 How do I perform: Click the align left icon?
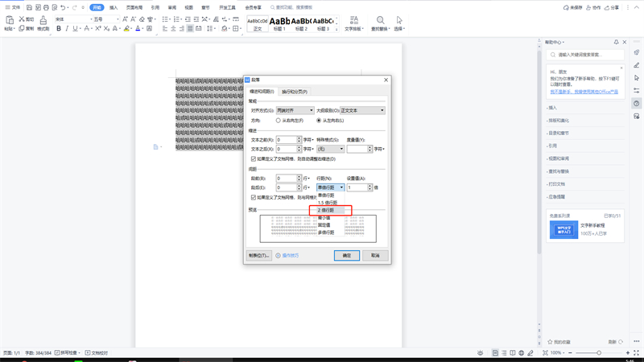click(165, 29)
